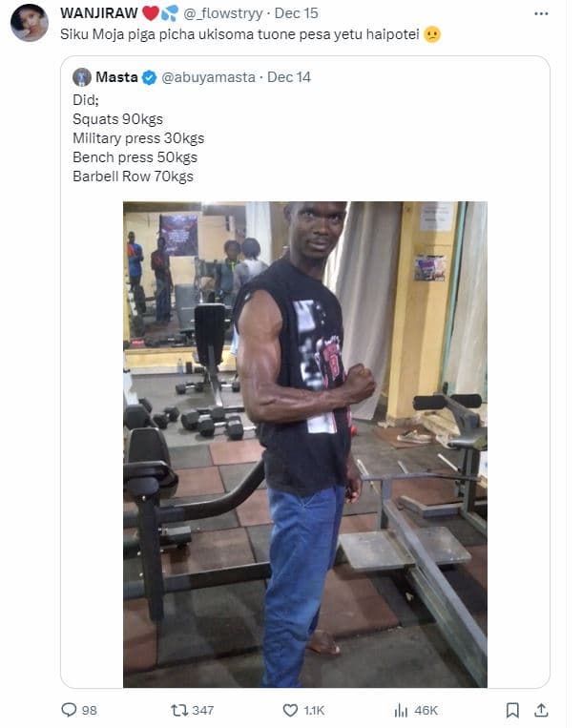Viewport: 582px width, 728px height.
Task: Open the Dec 15 timestamp link
Action: pos(296,13)
